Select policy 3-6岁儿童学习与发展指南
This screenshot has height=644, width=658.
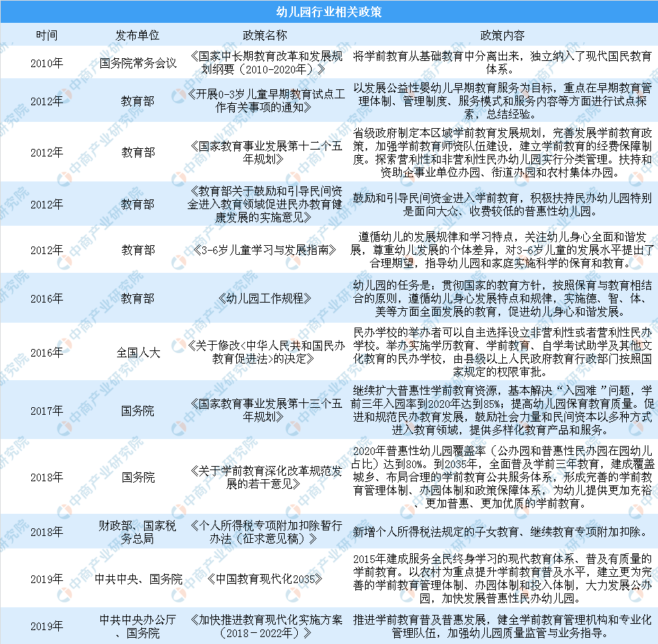tap(265, 250)
